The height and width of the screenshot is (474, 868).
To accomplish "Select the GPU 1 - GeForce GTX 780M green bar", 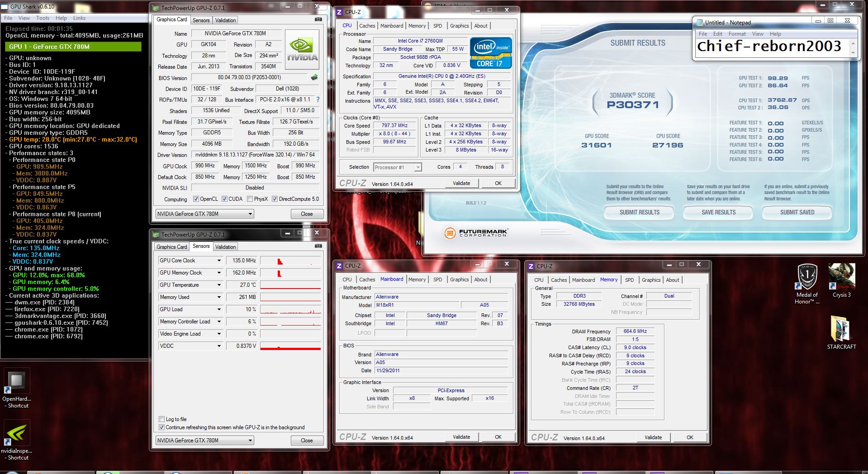I will pos(73,47).
